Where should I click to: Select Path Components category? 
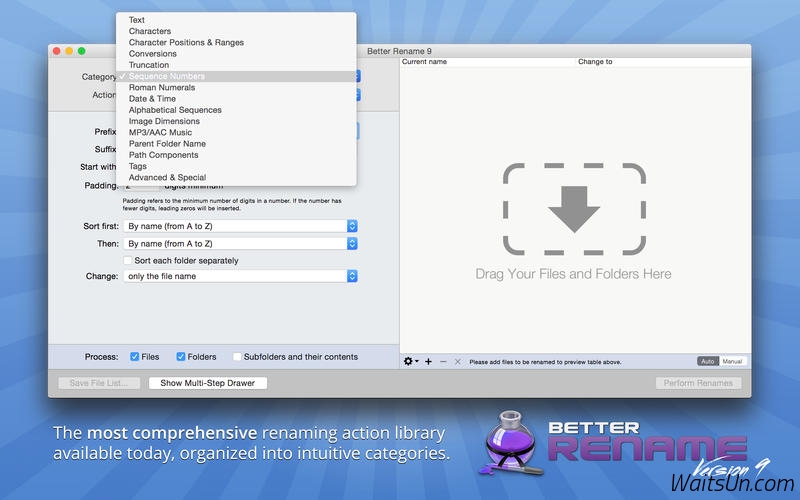pyautogui.click(x=236, y=155)
